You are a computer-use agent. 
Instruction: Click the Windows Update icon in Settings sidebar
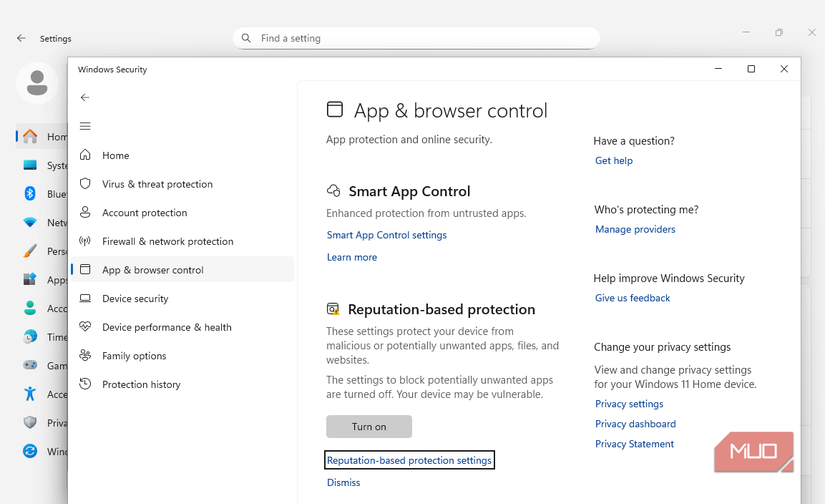[x=30, y=451]
